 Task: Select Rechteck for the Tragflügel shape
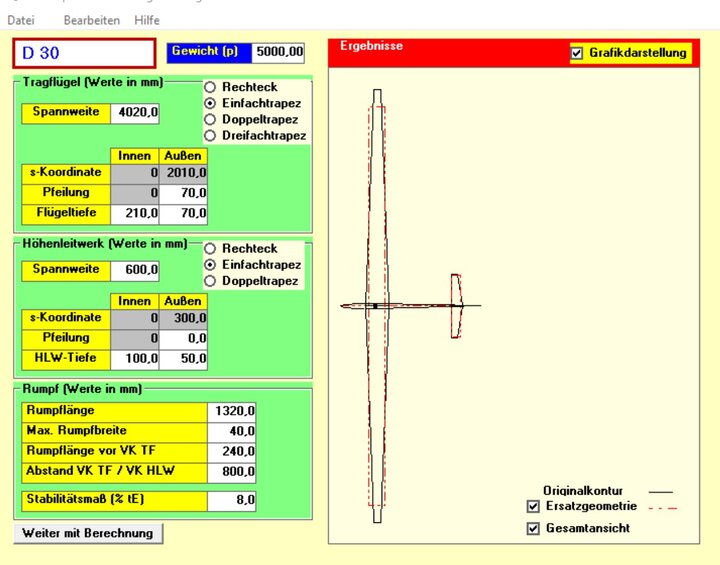(210, 87)
